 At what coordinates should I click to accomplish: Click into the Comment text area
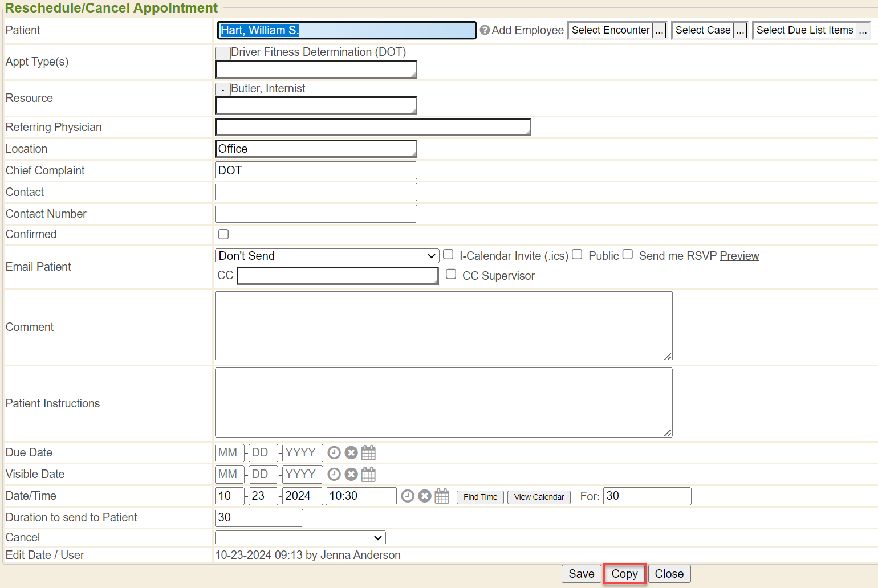[444, 326]
